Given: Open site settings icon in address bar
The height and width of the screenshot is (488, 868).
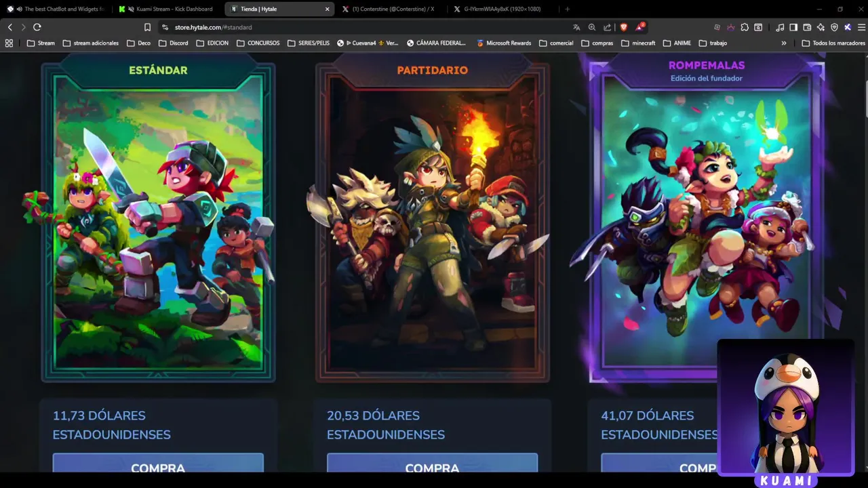Looking at the screenshot, I should click(165, 27).
